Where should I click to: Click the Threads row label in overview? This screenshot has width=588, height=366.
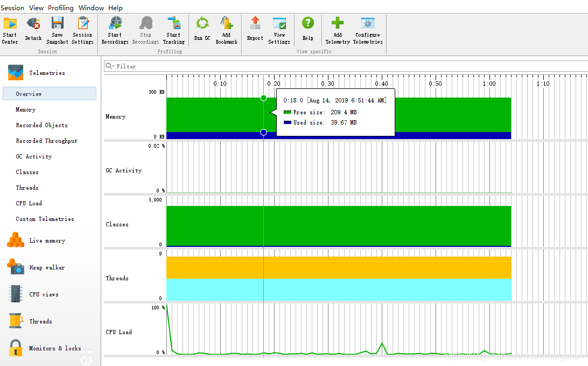click(117, 278)
